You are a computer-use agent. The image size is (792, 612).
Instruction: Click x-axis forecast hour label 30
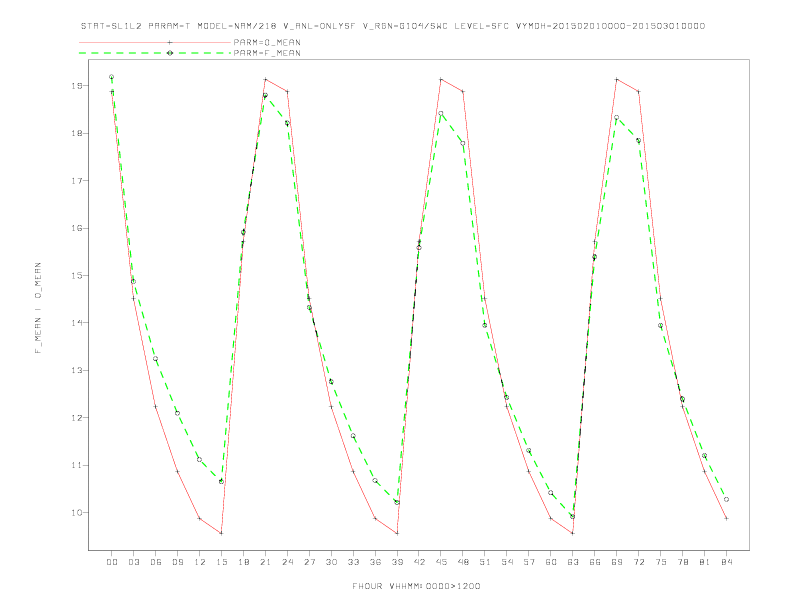[331, 562]
